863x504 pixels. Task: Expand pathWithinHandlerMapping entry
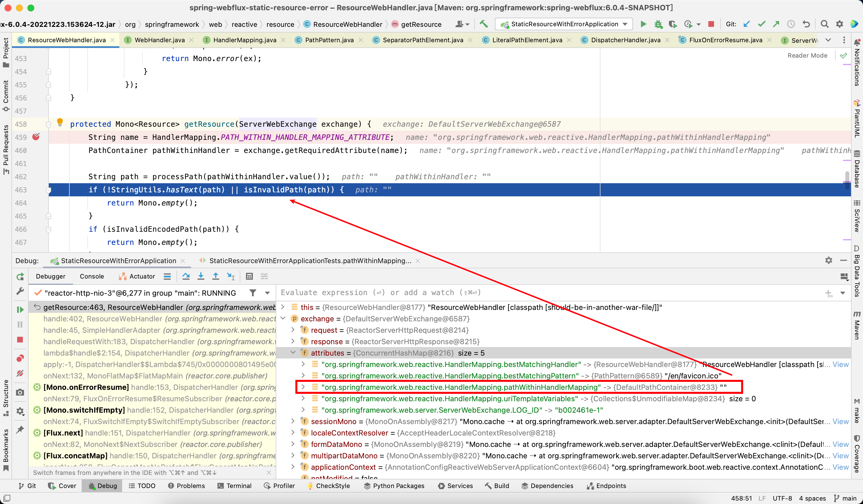[303, 387]
